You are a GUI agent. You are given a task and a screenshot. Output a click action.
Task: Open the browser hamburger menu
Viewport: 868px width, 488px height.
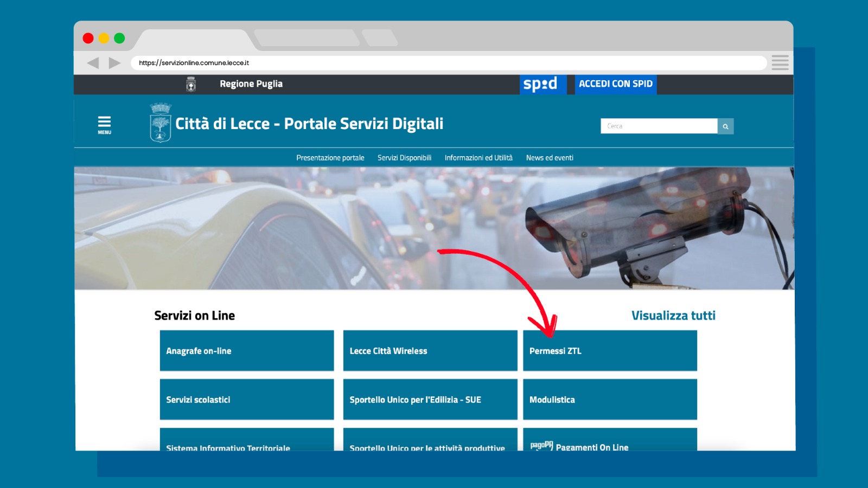pos(780,62)
